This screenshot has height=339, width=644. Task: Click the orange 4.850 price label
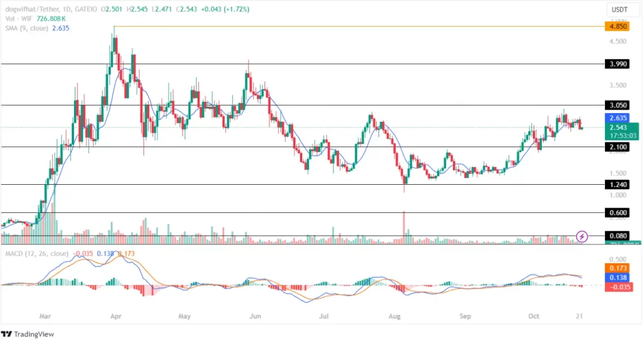(x=613, y=27)
